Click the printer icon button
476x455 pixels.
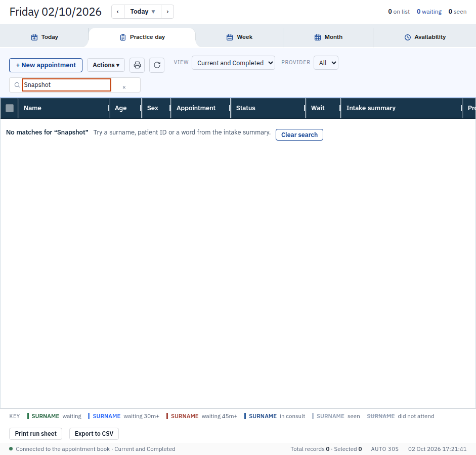(137, 65)
